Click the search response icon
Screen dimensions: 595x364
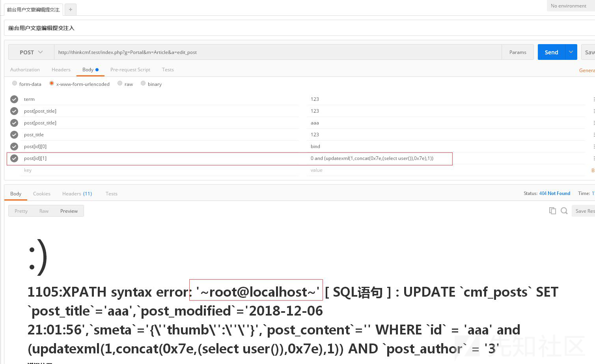(x=564, y=211)
